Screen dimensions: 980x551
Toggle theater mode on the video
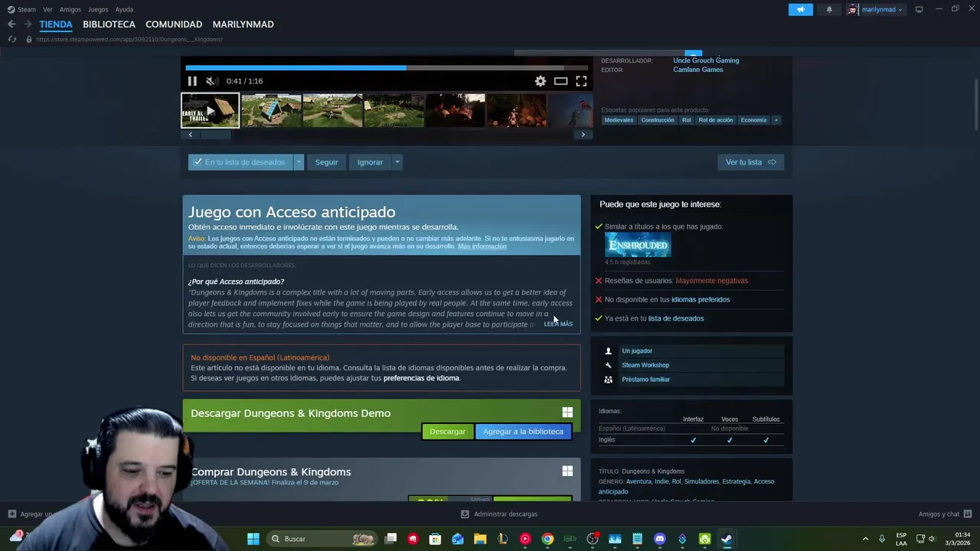[x=561, y=81]
